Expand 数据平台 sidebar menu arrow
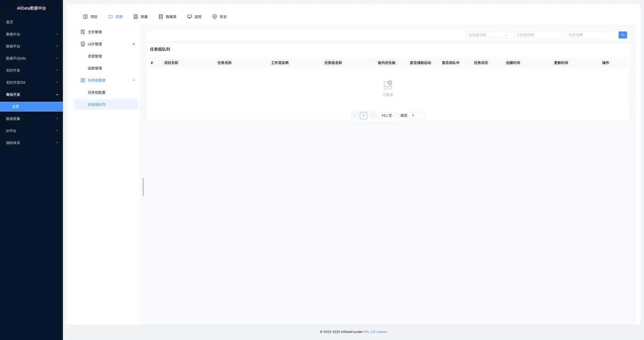 (x=57, y=46)
